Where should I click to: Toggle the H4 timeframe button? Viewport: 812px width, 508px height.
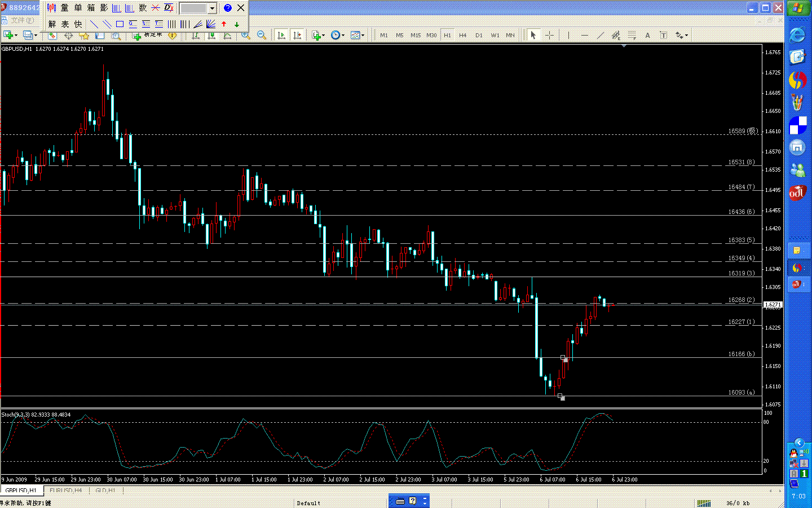[463, 35]
